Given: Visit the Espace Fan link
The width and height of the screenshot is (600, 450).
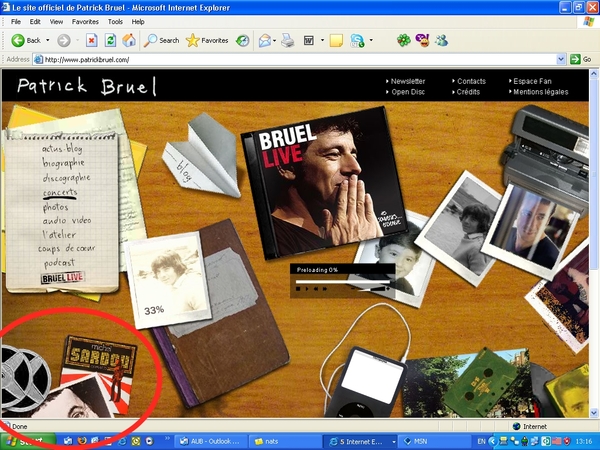Looking at the screenshot, I should [532, 81].
